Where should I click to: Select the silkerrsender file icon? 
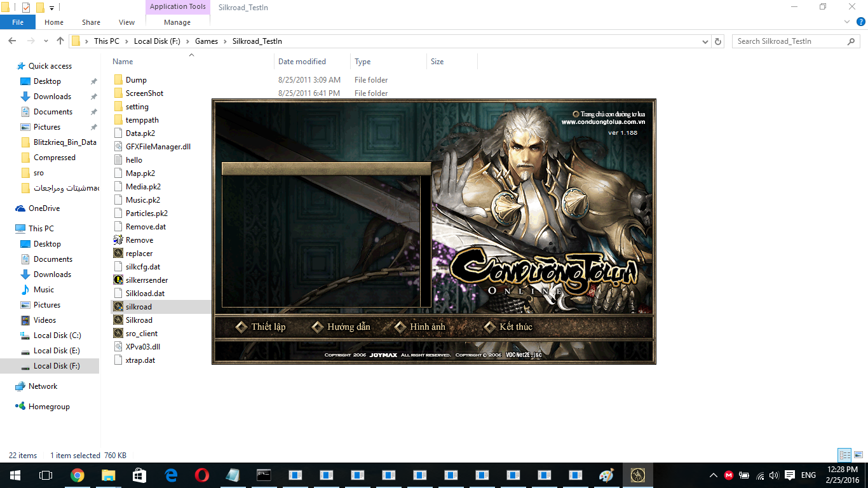[118, 280]
